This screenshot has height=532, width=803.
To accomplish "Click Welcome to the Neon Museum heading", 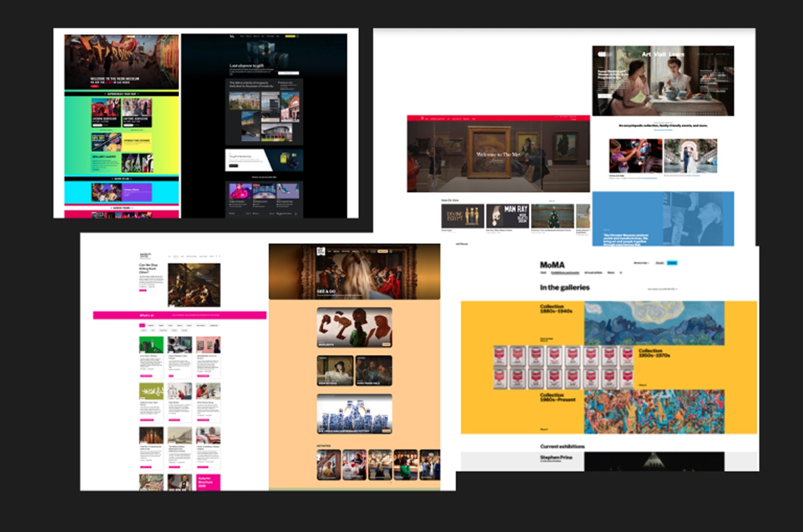I will [115, 79].
